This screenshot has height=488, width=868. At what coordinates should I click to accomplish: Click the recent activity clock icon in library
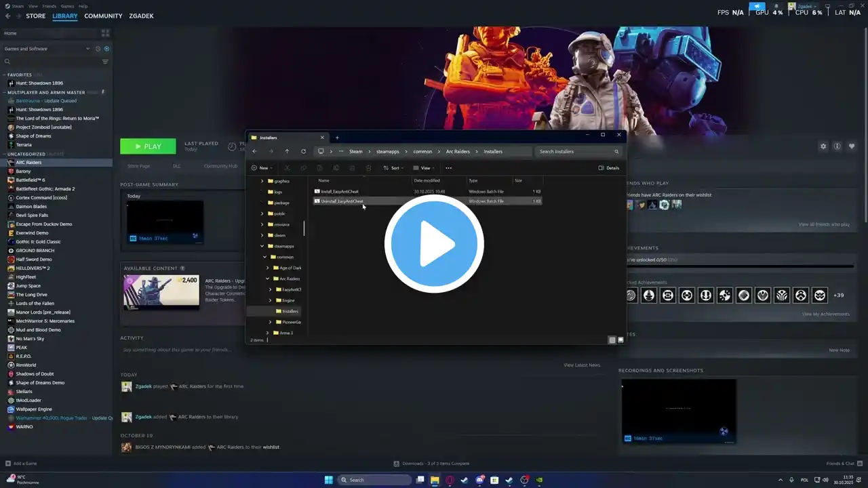[98, 49]
